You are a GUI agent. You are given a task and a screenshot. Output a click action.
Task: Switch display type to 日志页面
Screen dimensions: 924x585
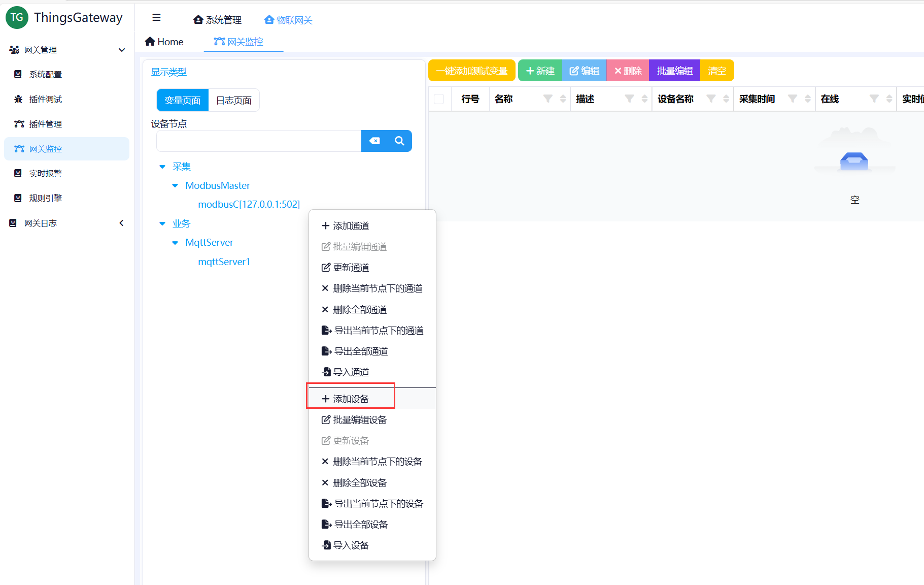click(x=234, y=100)
